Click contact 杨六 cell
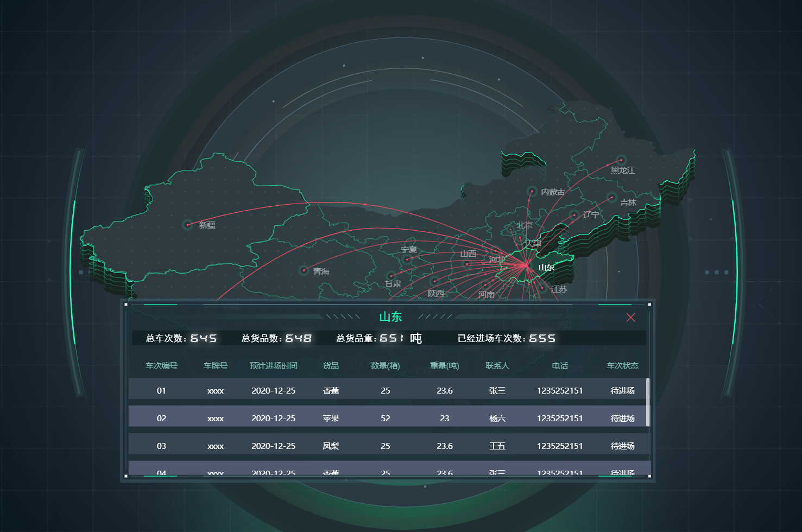This screenshot has width=802, height=532. (x=497, y=418)
